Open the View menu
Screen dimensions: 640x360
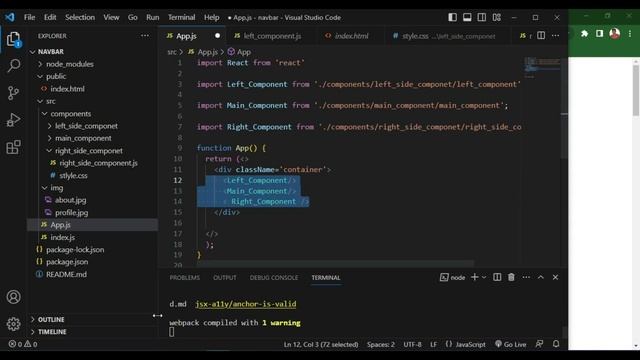[x=111, y=17]
